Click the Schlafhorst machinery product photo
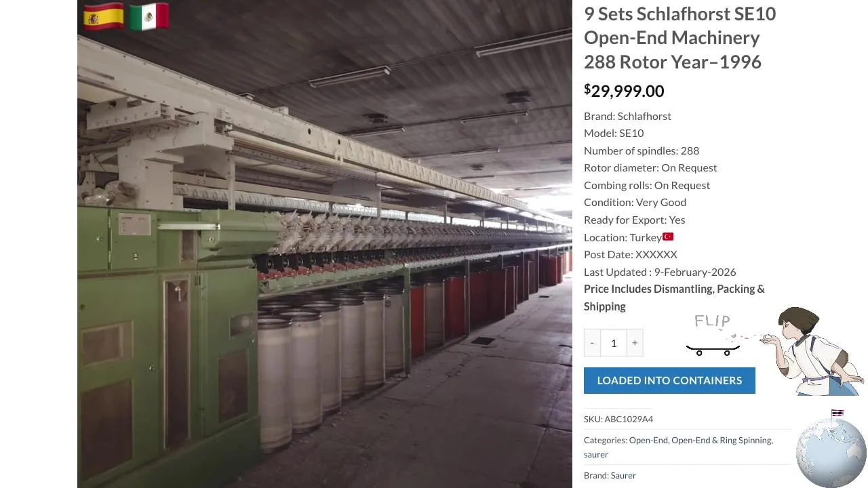Viewport: 868px width, 488px height. 325,244
